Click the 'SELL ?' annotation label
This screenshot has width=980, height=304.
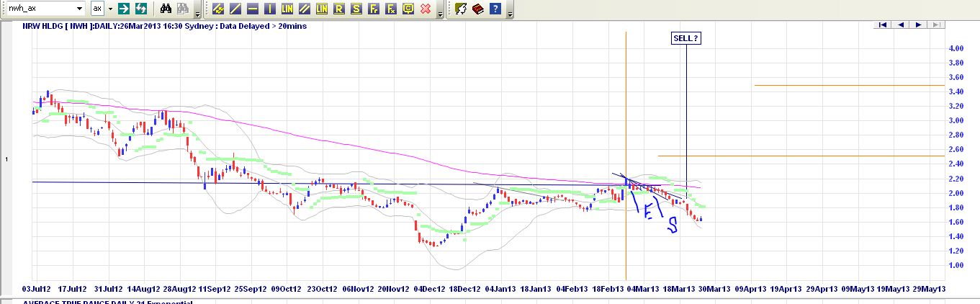(685, 38)
